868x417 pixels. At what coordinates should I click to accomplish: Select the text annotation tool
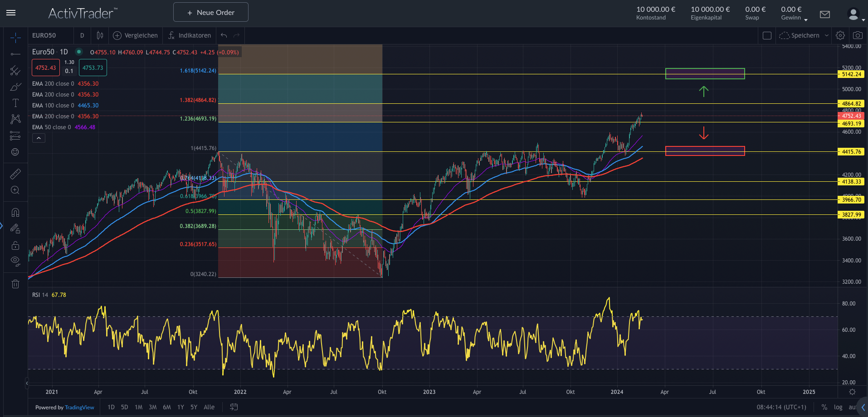[x=15, y=103]
